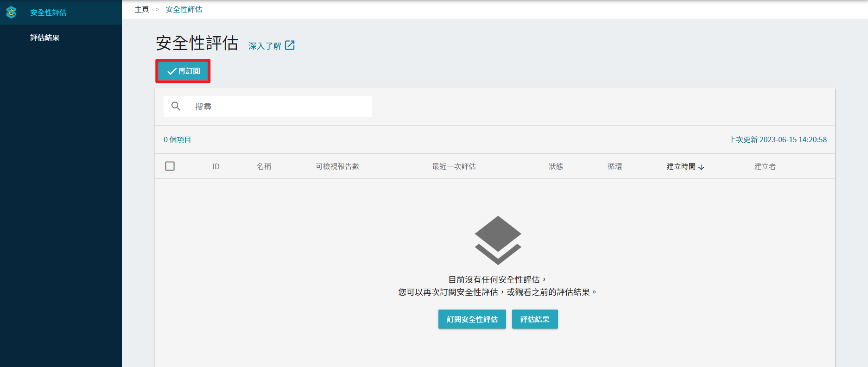The height and width of the screenshot is (367, 868).
Task: Click the 上次更新 2023-06-15 14:20:58 timestamp
Action: point(778,139)
